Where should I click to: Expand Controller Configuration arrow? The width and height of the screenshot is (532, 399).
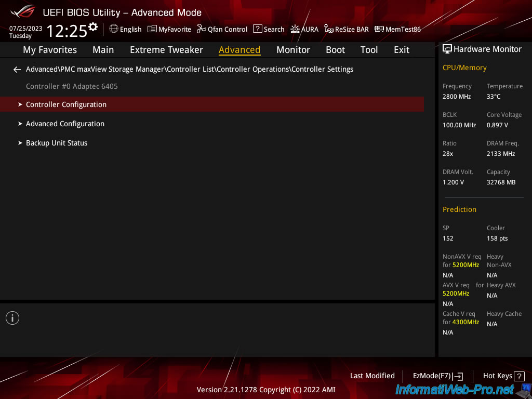20,104
